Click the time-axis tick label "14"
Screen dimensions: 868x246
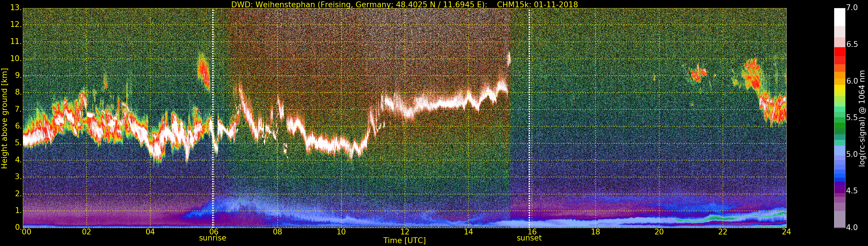[468, 232]
